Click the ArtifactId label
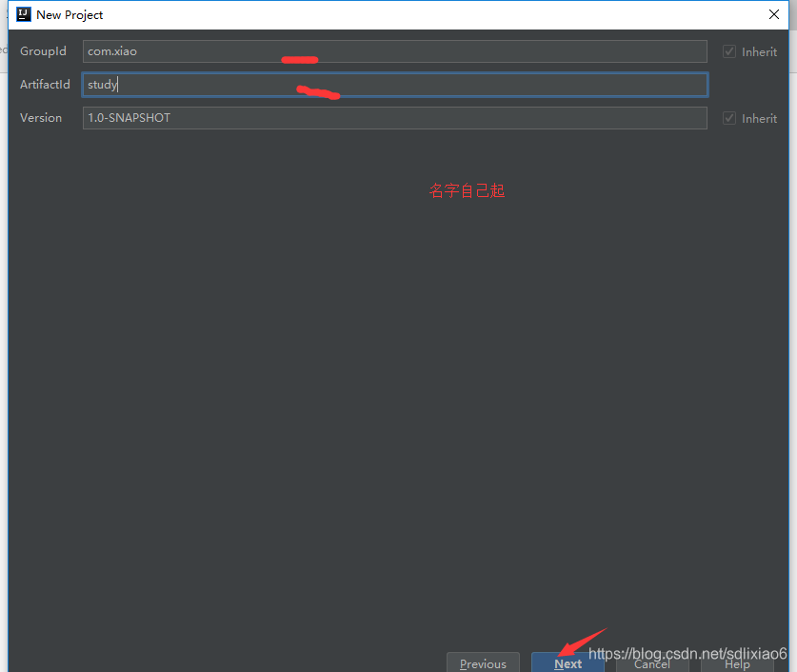 45,85
